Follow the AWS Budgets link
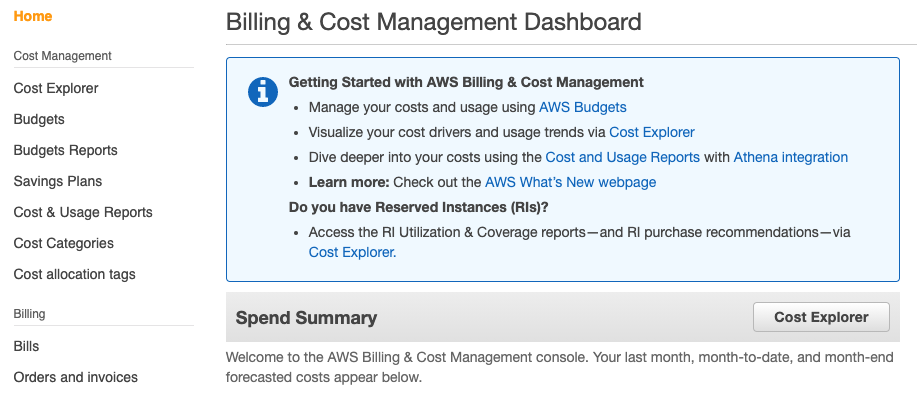This screenshot has height=393, width=917. coord(582,108)
